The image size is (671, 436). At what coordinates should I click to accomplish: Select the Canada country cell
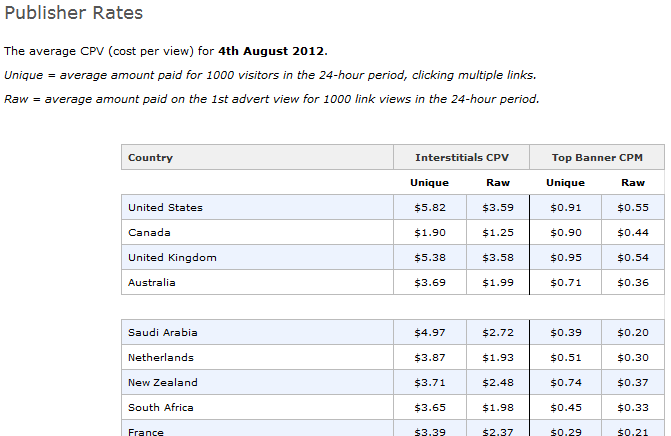(x=149, y=233)
